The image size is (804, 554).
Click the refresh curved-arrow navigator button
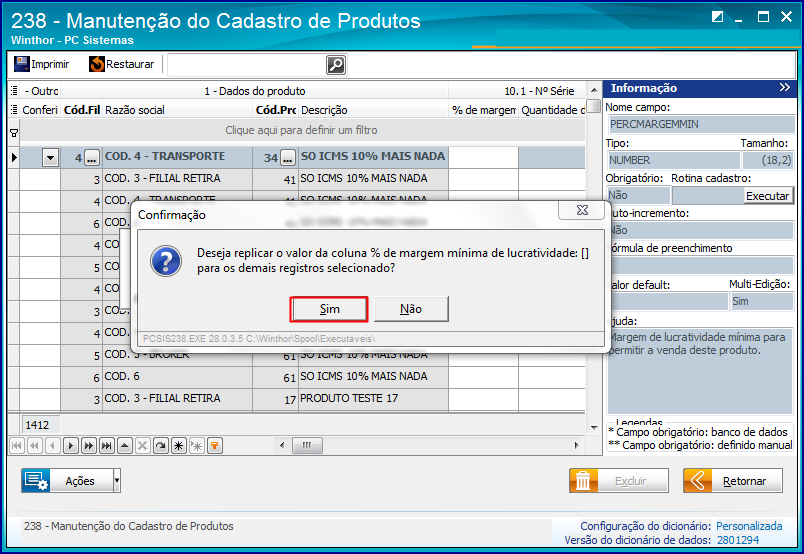160,446
